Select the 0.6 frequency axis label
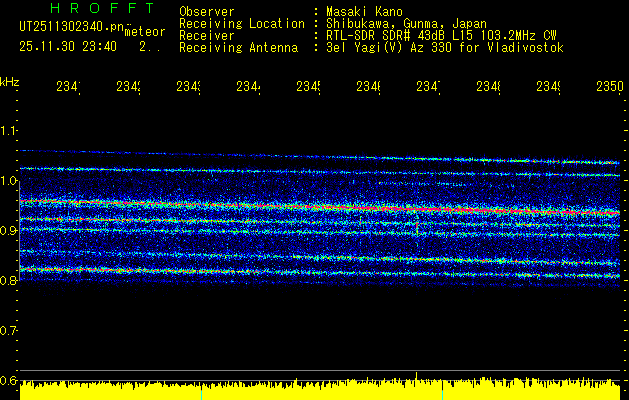 9,380
